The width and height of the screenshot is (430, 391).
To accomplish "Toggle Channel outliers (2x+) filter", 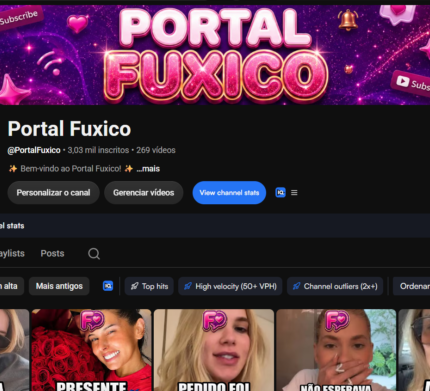I will (x=335, y=286).
